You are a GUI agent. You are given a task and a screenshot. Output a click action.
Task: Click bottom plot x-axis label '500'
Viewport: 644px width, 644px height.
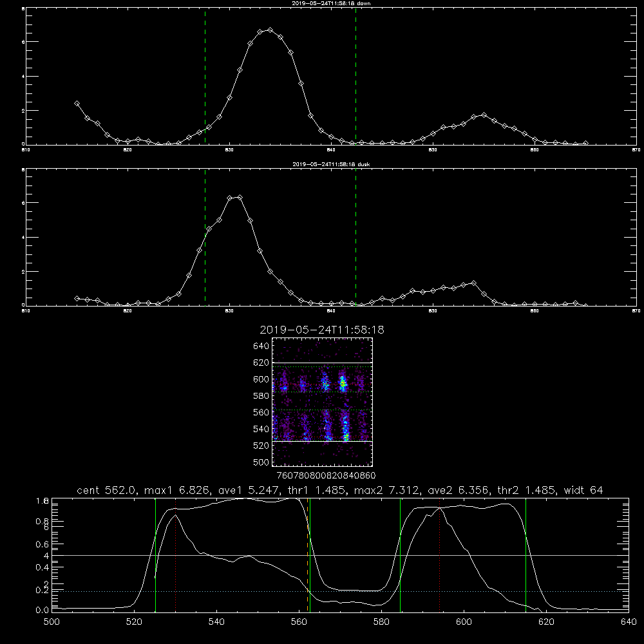(x=52, y=621)
